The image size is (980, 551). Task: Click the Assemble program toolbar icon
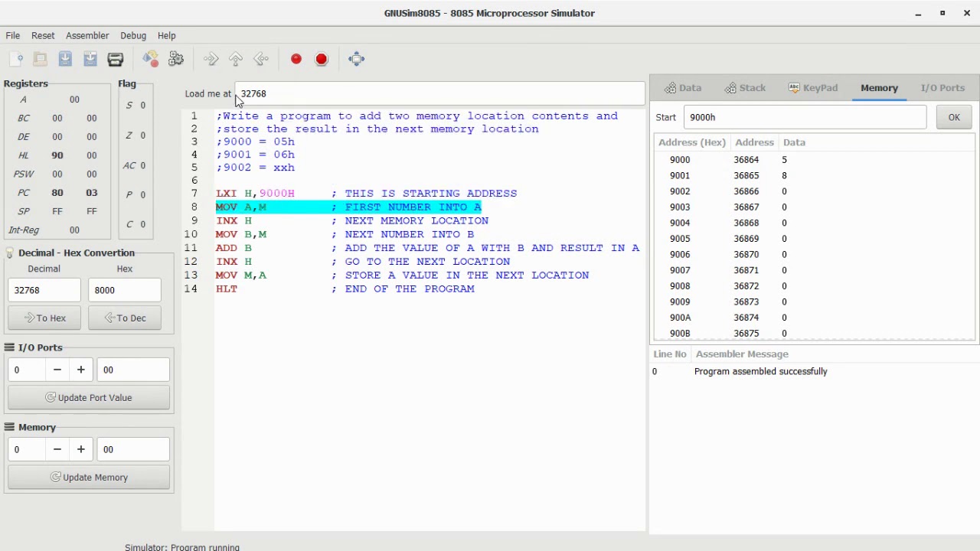pos(150,59)
